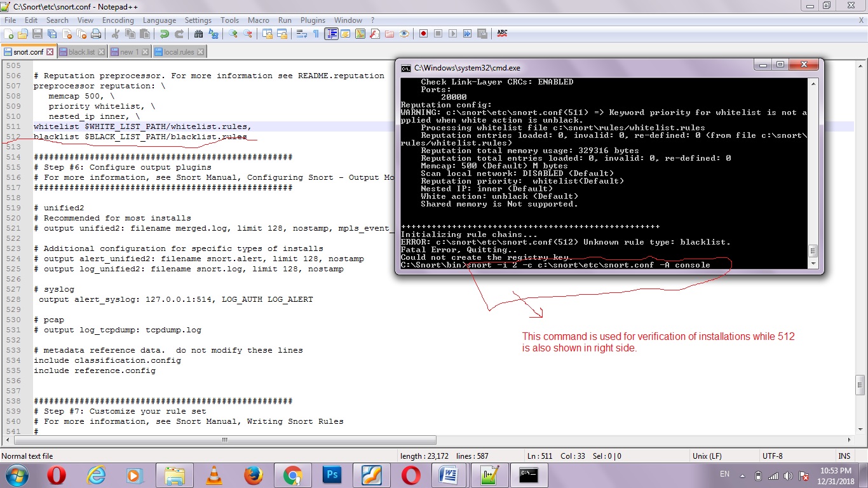
Task: Click the New file toolbar icon
Action: 8,34
